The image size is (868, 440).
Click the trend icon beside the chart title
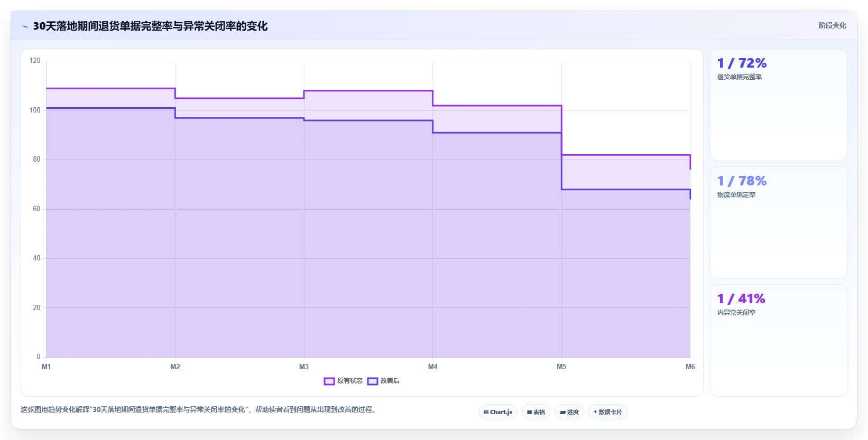[25, 26]
